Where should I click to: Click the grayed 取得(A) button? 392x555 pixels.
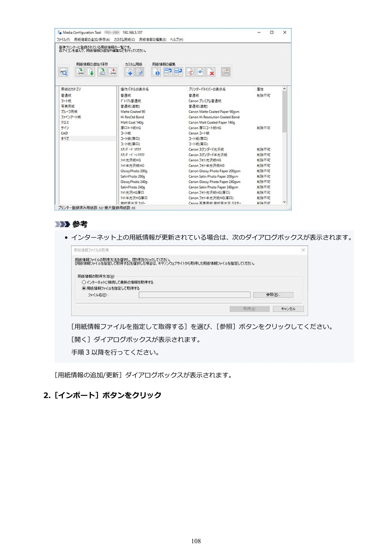[x=250, y=309]
